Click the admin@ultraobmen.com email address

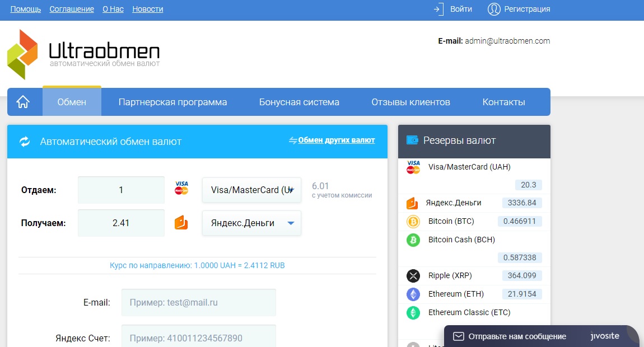[x=507, y=41]
